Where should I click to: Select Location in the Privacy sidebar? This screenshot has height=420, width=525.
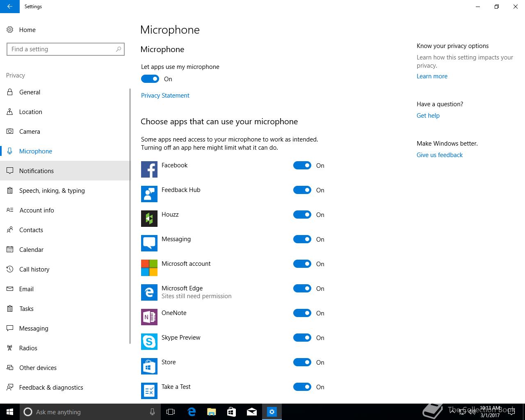(65, 112)
